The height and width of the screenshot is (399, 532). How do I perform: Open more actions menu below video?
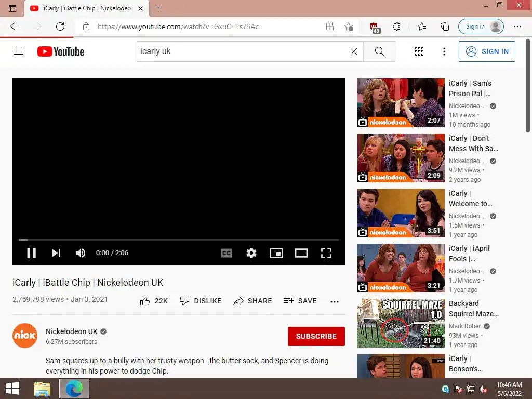(x=334, y=302)
